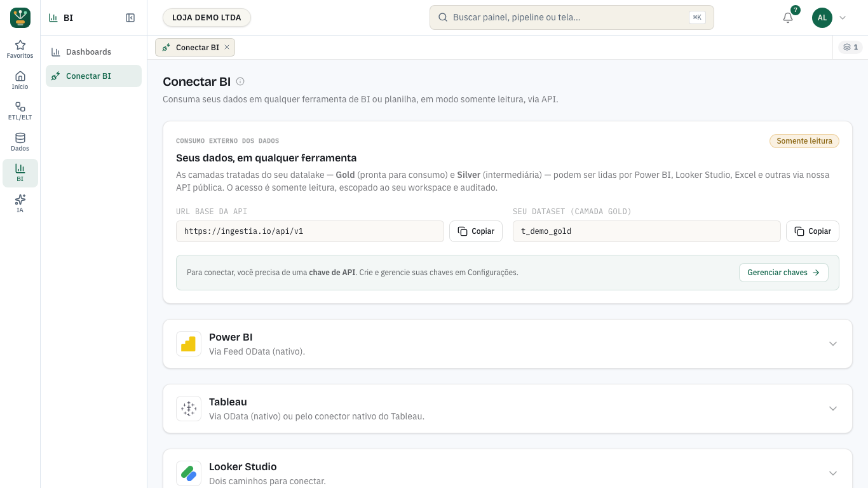
Task: Click the Tableau connector description text
Action: coord(316,416)
